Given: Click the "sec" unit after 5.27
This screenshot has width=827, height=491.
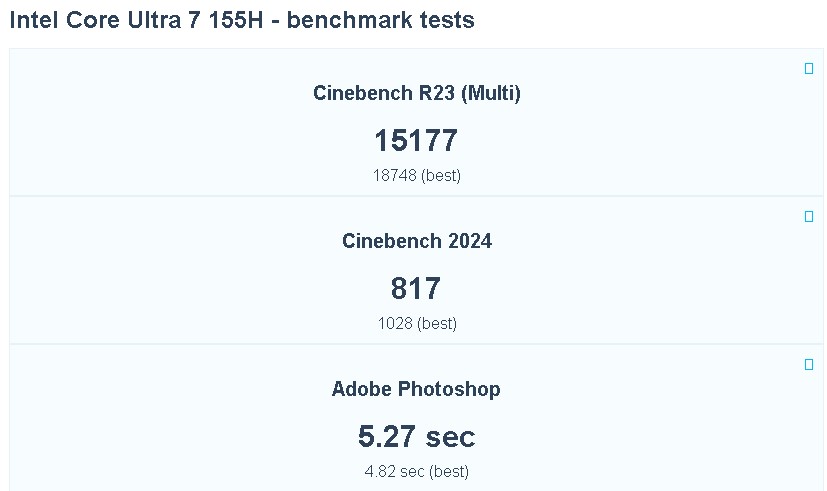Looking at the screenshot, I should [x=450, y=437].
